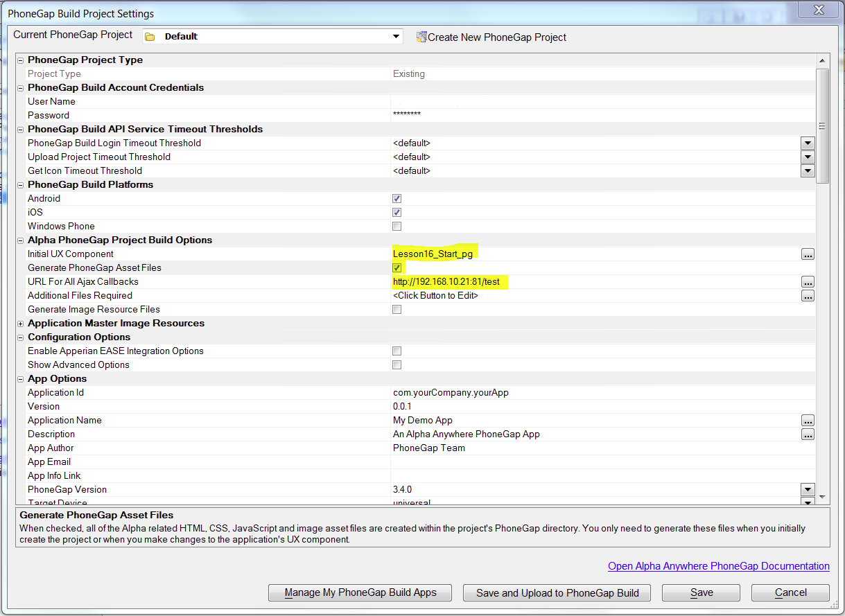Open Initial UX Component browse button
This screenshot has height=616, width=845.
tap(808, 254)
